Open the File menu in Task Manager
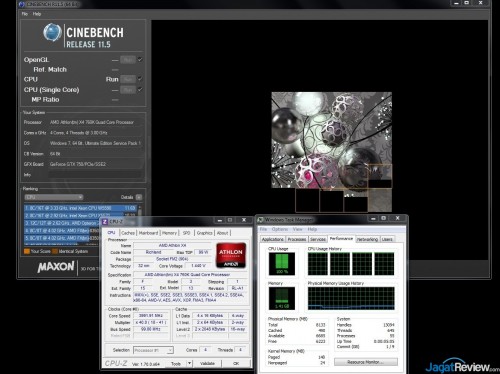Image resolution: width=500 pixels, height=374 pixels. click(263, 229)
